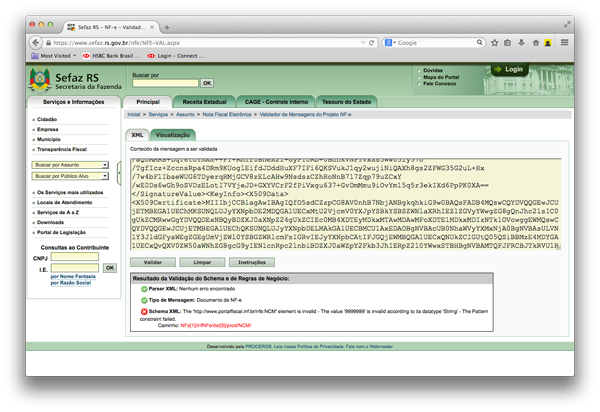Screen dimensions: 600x412
Task: Open the Buscar por Público Alvo dropdown
Action: (70, 176)
